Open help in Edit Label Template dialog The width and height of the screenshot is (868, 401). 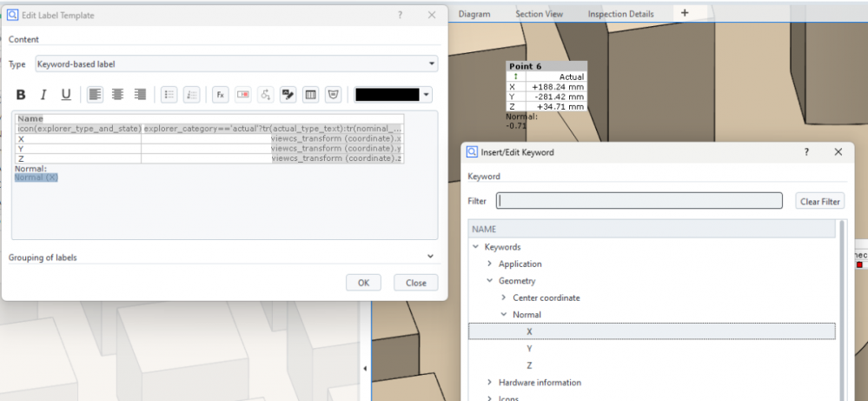(401, 16)
